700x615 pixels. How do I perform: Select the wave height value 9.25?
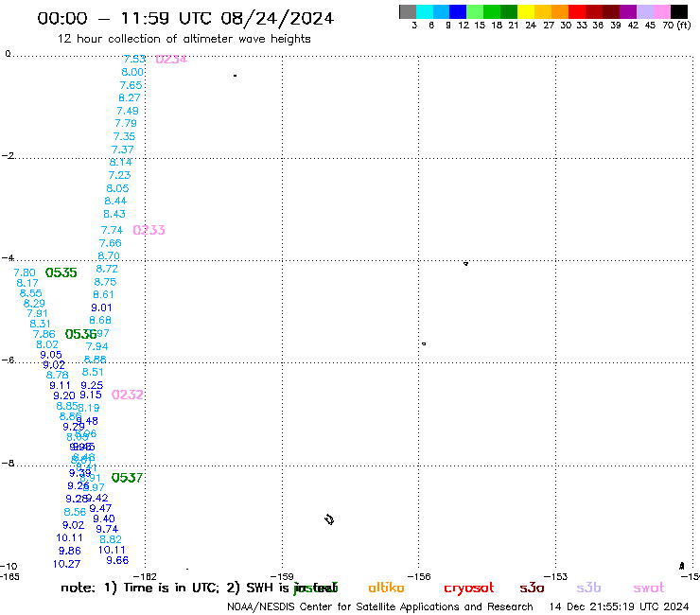pyautogui.click(x=92, y=385)
